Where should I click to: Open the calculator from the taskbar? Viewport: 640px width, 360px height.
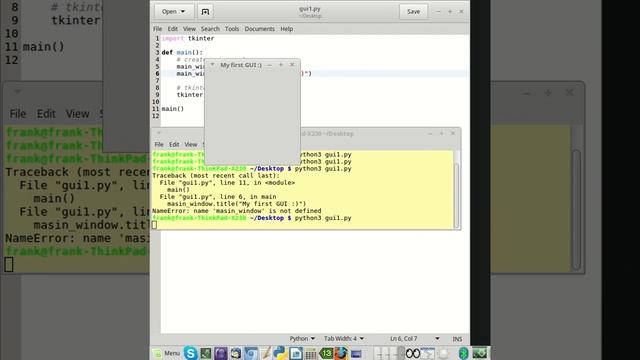pyautogui.click(x=311, y=353)
